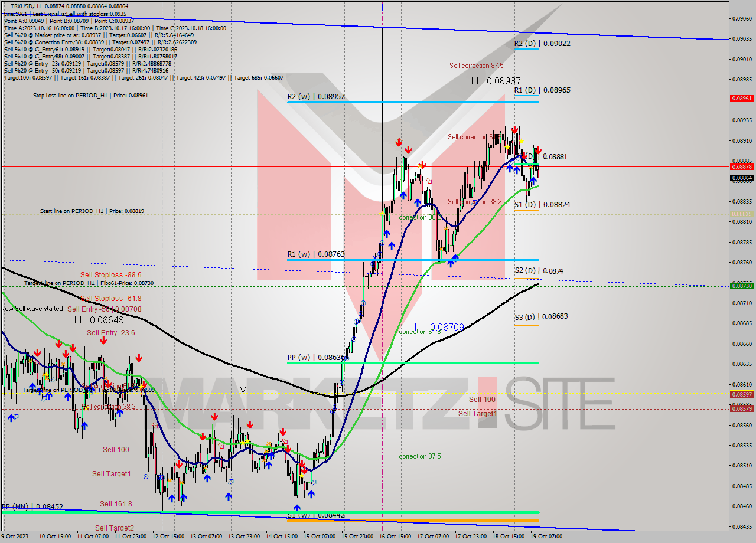The height and width of the screenshot is (543, 756).
Task: Select the 'R2 (w) | 0.08957' pivot label
Action: coord(316,96)
